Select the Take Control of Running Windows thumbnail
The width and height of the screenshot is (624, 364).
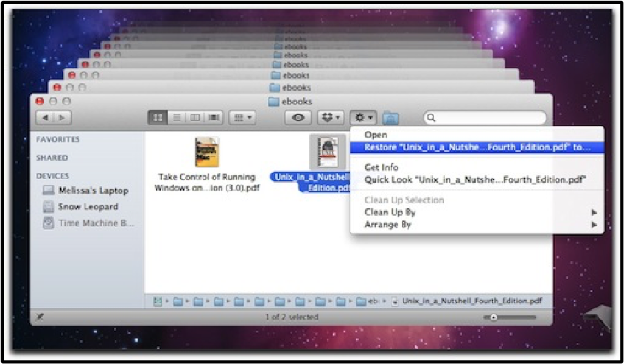click(207, 152)
